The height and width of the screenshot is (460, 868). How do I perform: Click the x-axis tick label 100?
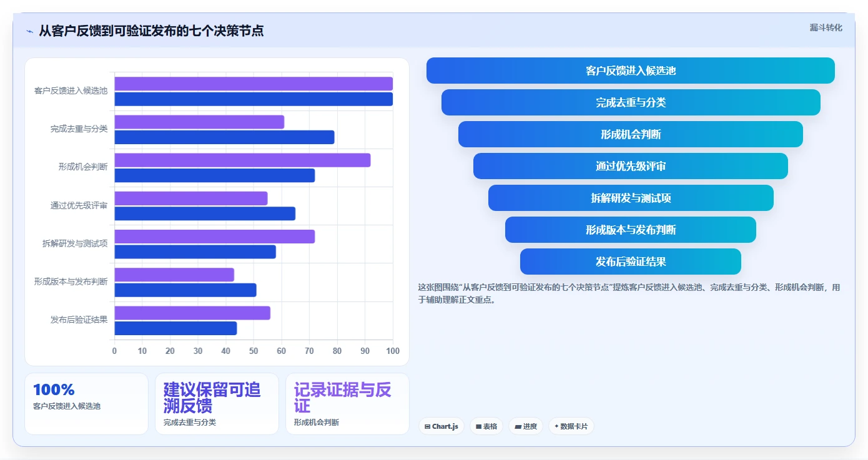[x=393, y=351]
